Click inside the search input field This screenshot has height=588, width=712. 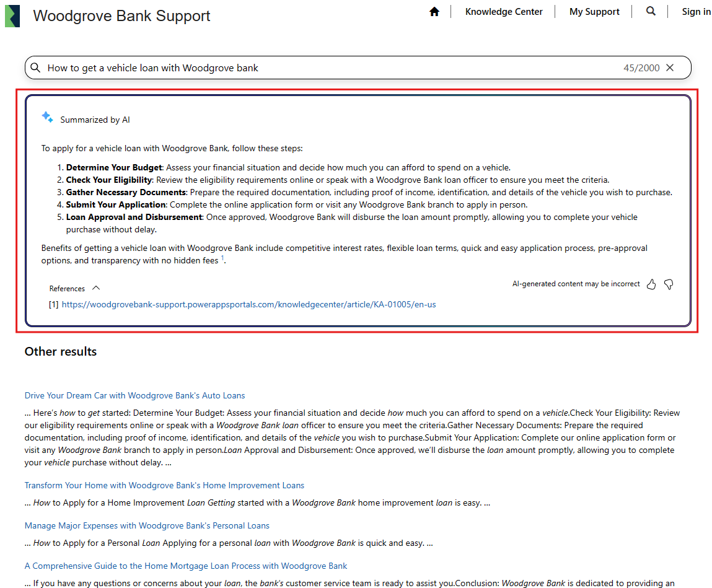point(248,68)
